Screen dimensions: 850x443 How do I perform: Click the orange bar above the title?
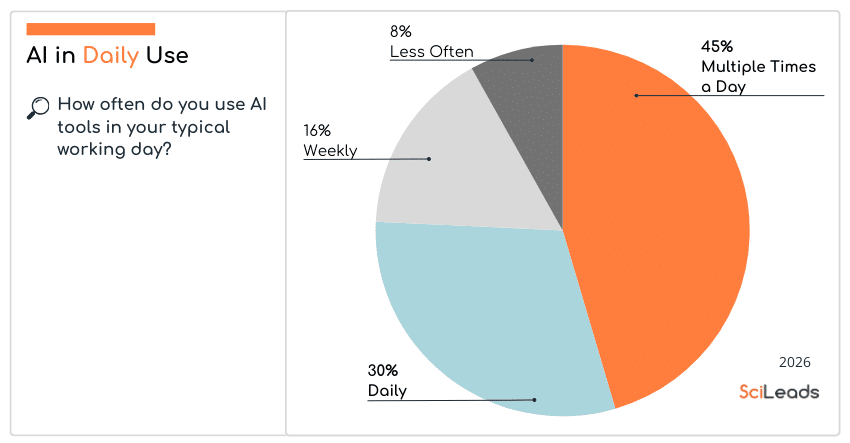pyautogui.click(x=90, y=29)
